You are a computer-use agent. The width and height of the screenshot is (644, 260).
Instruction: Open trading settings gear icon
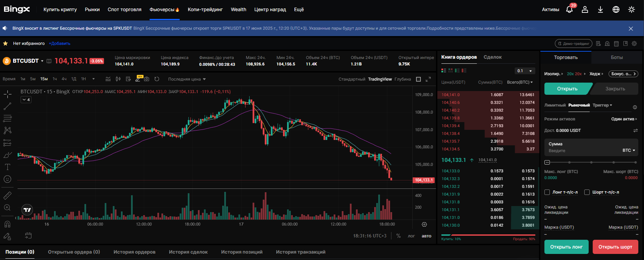click(634, 44)
